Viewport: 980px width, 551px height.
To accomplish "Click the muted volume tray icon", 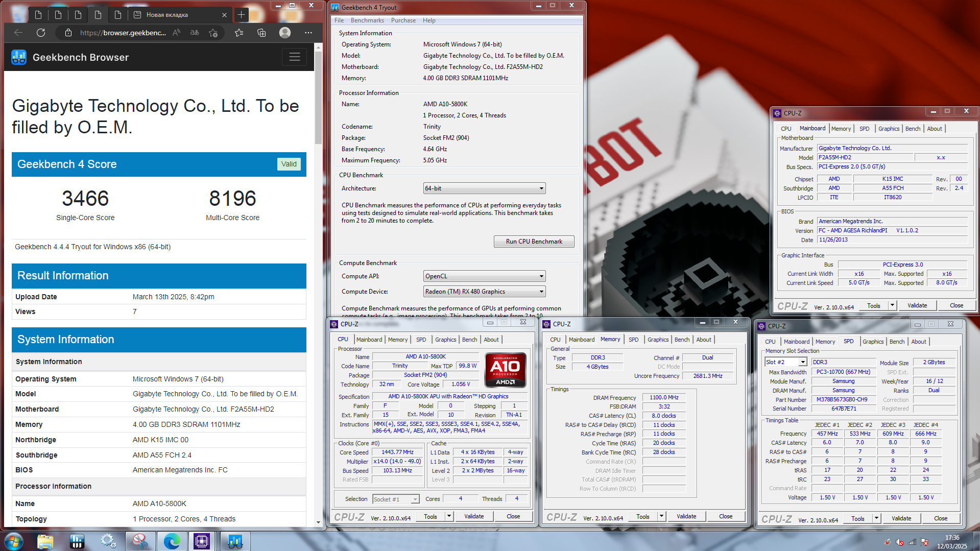I will 900,542.
